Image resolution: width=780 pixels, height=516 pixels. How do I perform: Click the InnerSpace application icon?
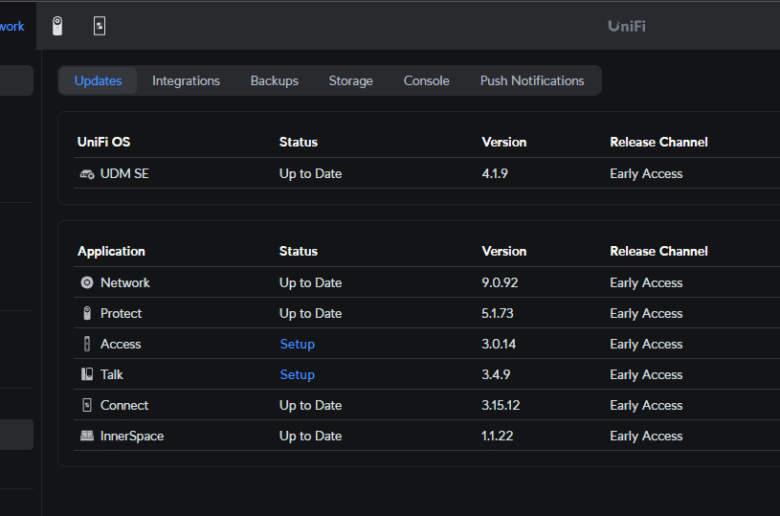coord(87,436)
